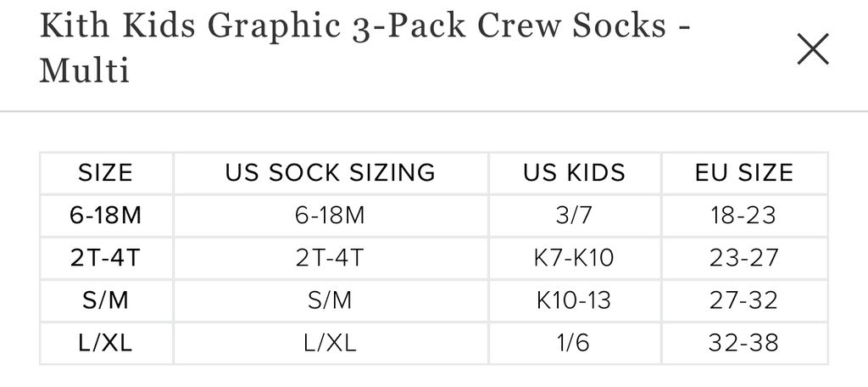Select the US KIDS column header
This screenshot has height=387, width=868.
[x=575, y=173]
